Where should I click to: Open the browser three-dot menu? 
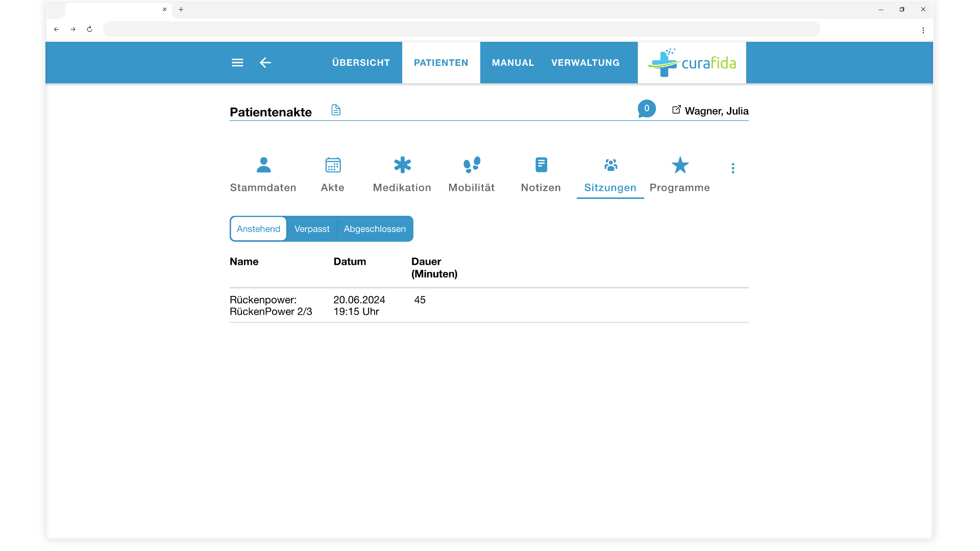point(923,30)
